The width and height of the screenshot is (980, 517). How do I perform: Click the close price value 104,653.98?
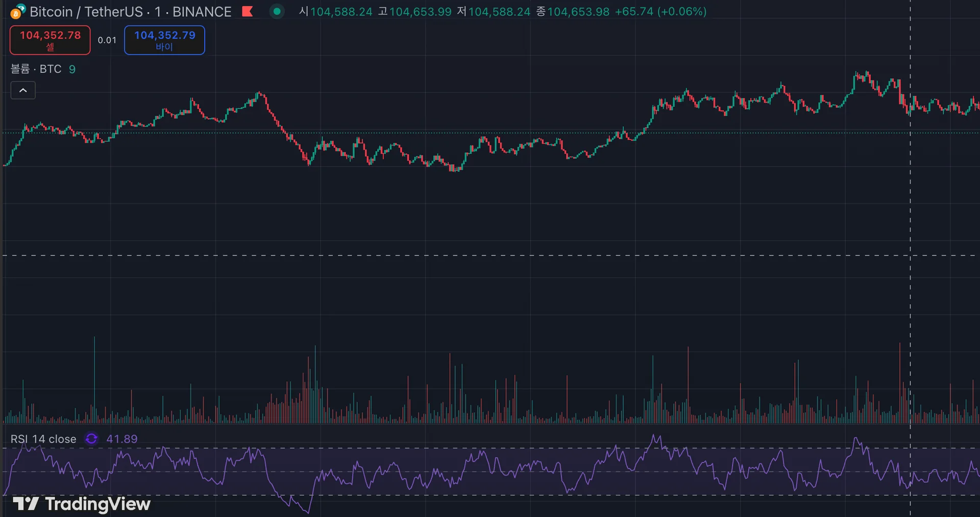click(578, 11)
